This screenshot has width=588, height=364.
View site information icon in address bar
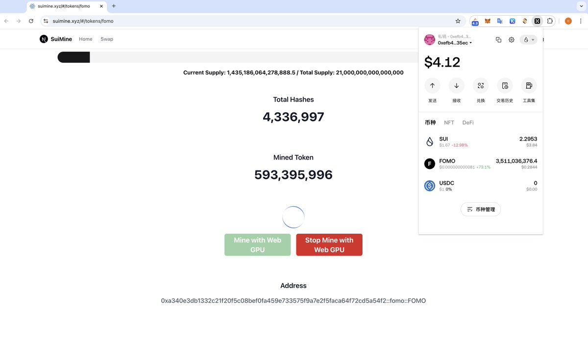pos(46,21)
